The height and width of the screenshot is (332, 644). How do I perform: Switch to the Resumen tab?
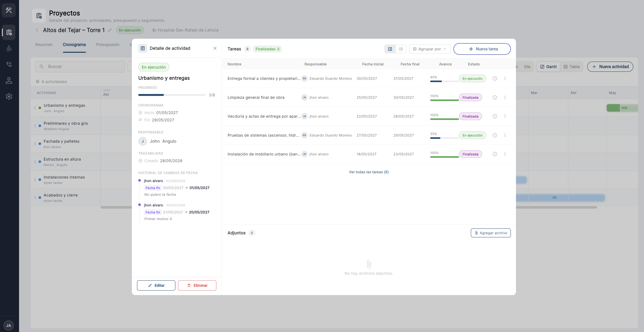44,45
